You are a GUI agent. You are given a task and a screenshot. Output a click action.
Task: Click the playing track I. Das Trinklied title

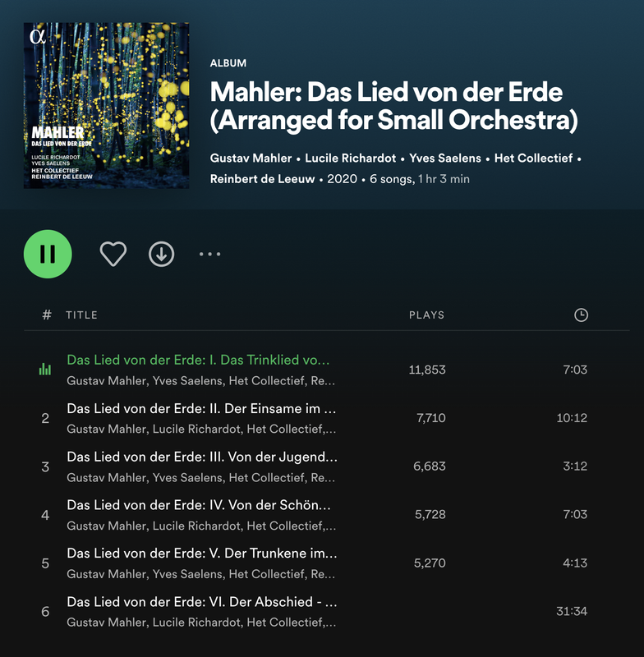[198, 360]
